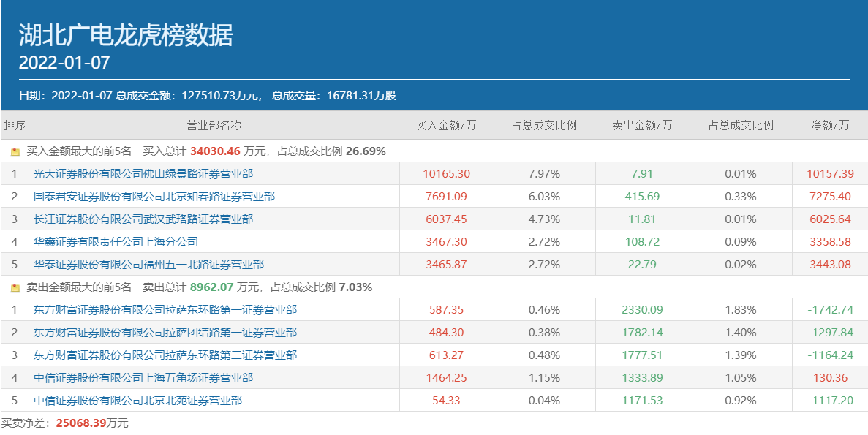Image resolution: width=868 pixels, height=435 pixels.
Task: Open 东方财富证券拉萨东环路第二证券营业部 link
Action: pos(165,355)
